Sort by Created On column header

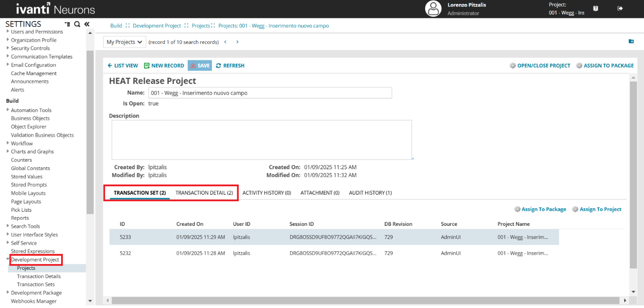190,224
